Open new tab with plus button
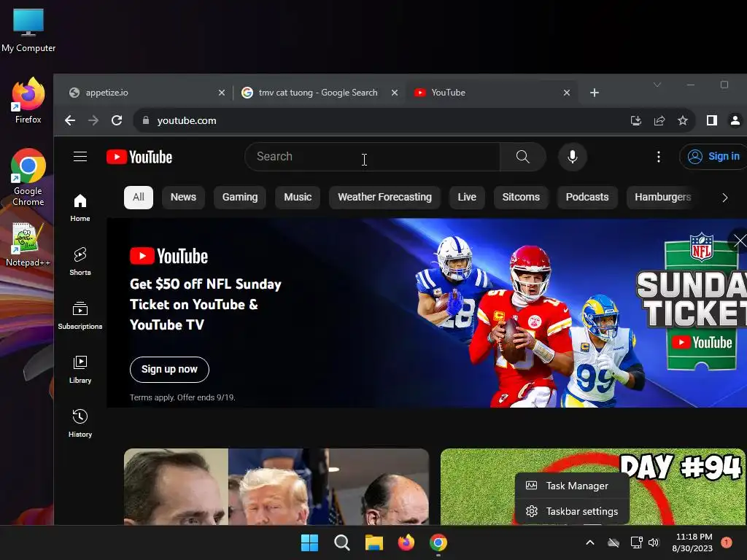Image resolution: width=747 pixels, height=560 pixels. [594, 93]
